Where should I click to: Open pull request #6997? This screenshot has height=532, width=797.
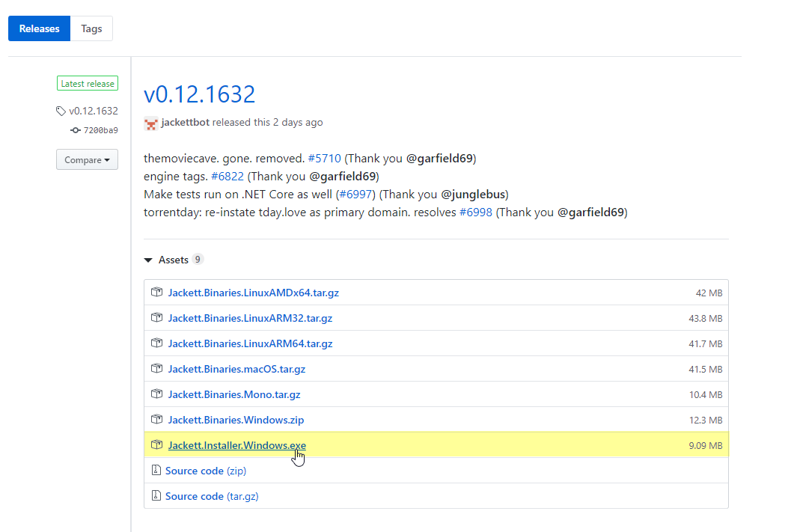tap(355, 194)
